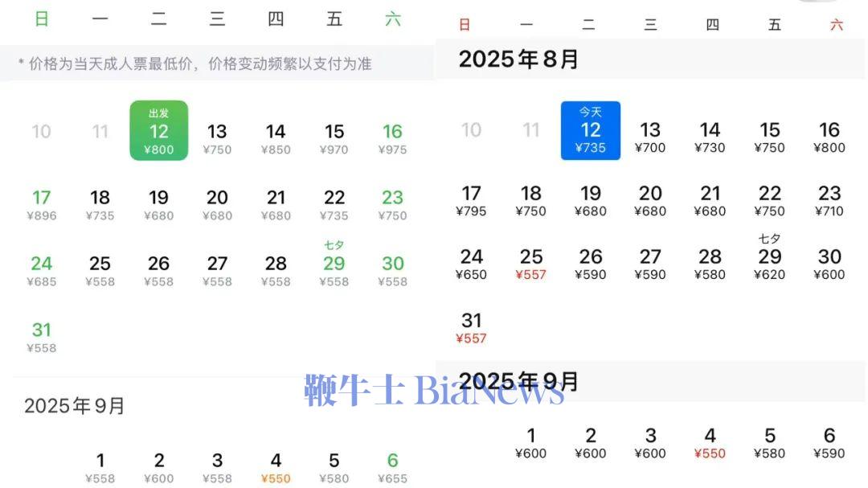Image resolution: width=868 pixels, height=488 pixels.
Task: Click the 2025年9月 header in green calendar
Action: coord(74,405)
